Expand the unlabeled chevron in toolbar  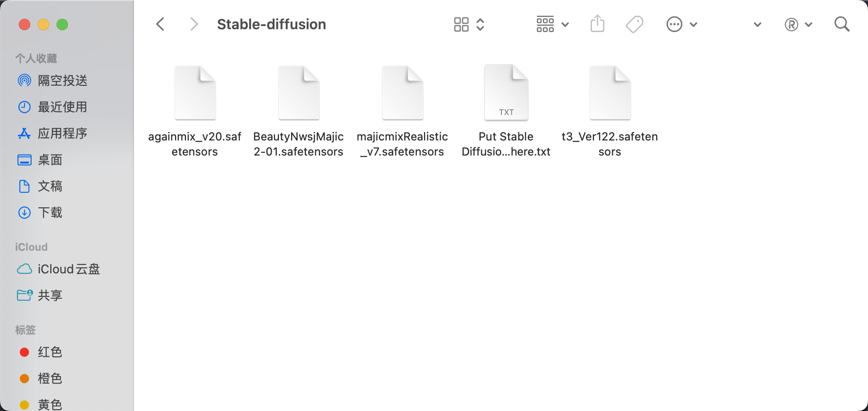[757, 25]
